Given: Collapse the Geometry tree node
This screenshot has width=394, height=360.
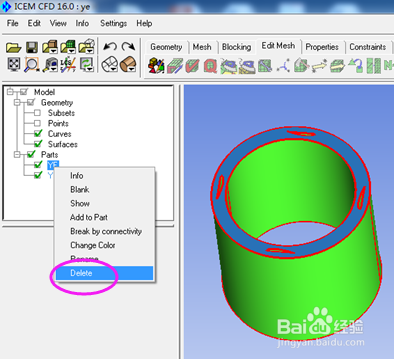Looking at the screenshot, I should pos(17,102).
